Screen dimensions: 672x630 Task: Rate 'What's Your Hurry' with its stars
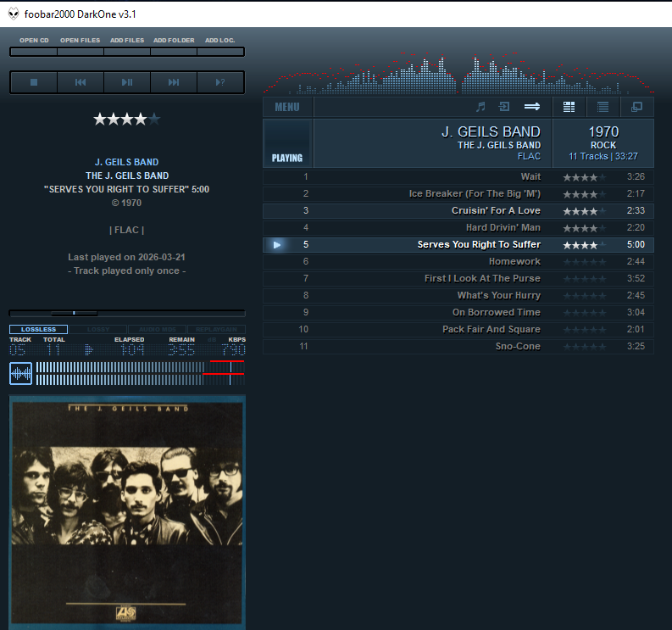tap(585, 295)
